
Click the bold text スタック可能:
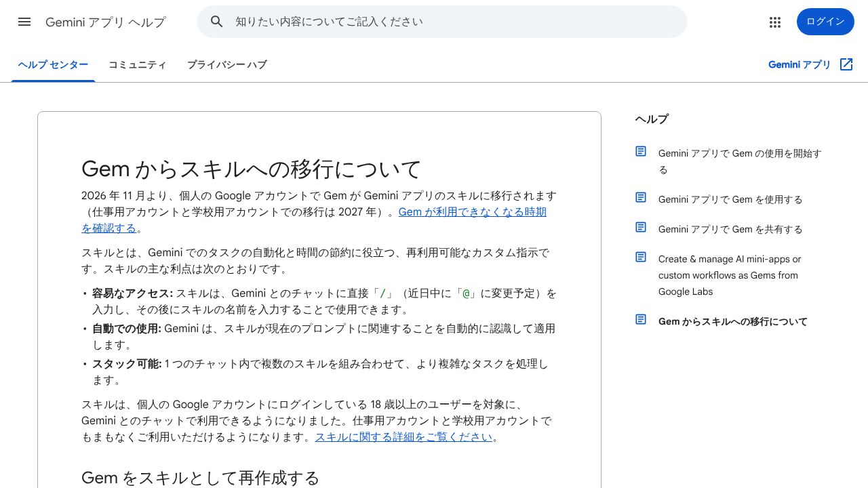(x=127, y=364)
